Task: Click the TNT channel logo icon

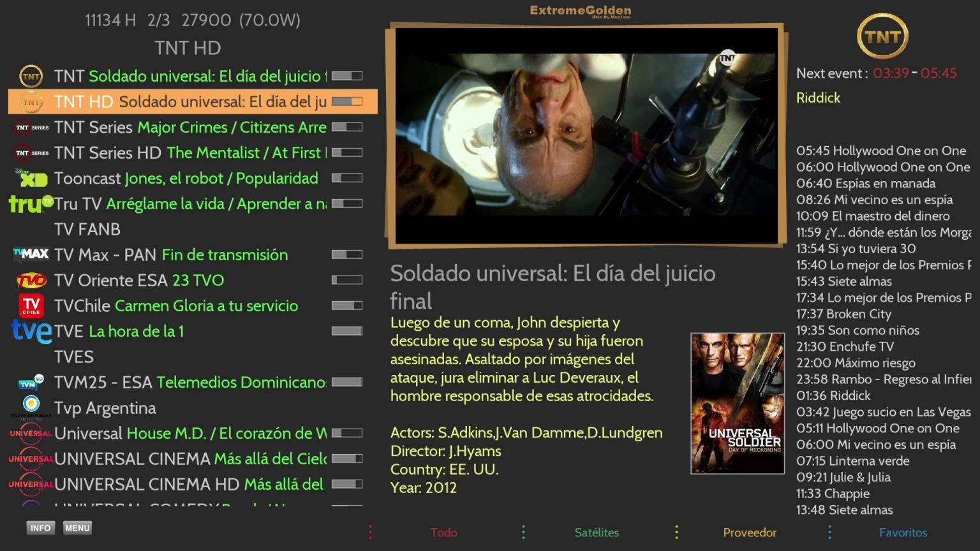Action: [x=31, y=77]
